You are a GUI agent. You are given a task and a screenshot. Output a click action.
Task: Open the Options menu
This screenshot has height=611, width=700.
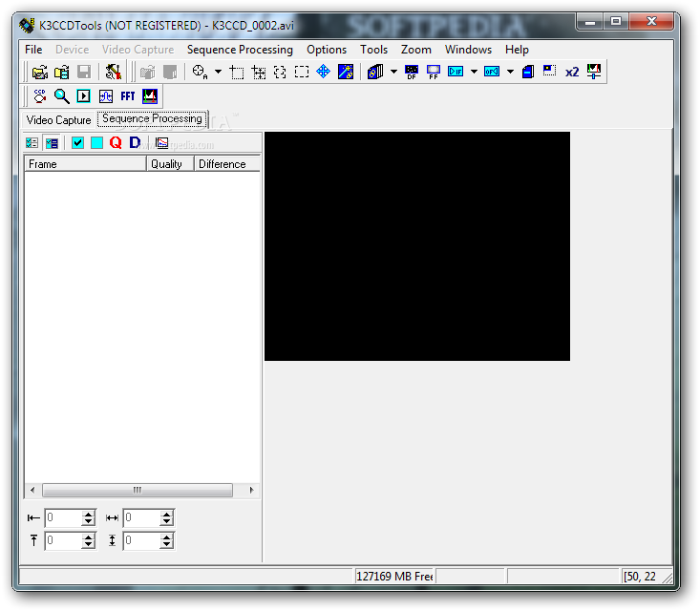pos(327,50)
